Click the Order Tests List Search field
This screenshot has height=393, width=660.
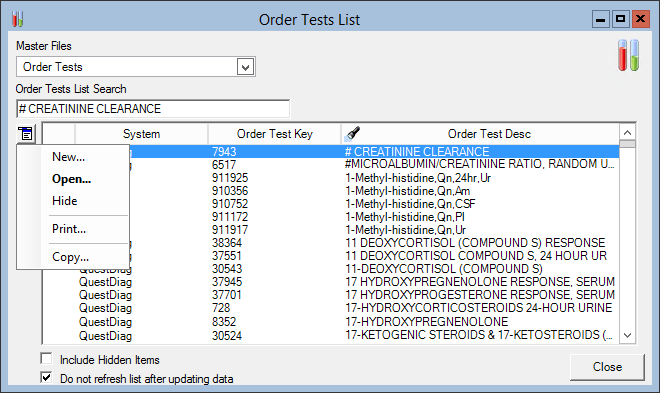(x=153, y=109)
